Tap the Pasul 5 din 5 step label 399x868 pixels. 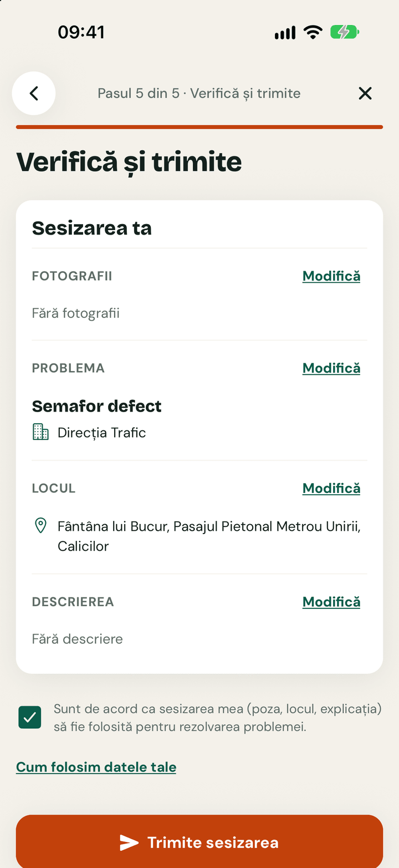point(199,93)
